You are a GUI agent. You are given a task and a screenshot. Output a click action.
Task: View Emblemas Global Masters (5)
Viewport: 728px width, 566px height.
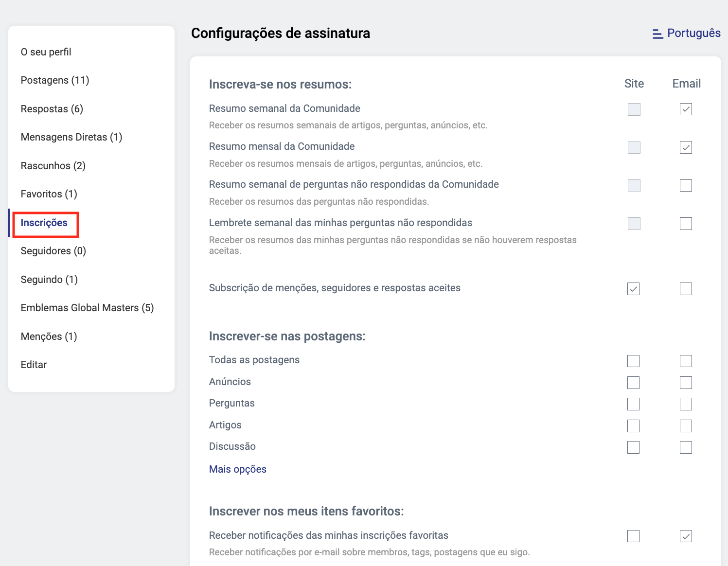(87, 308)
